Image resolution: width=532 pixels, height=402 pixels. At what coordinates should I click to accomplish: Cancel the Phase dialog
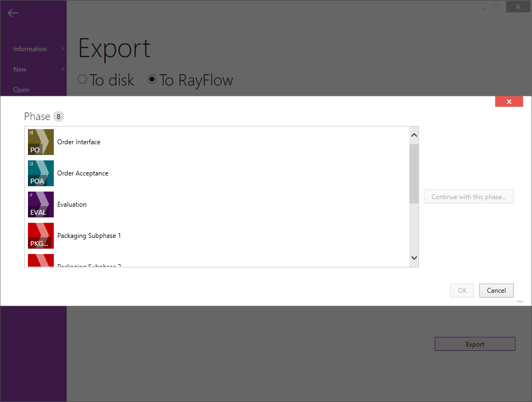pyautogui.click(x=496, y=291)
